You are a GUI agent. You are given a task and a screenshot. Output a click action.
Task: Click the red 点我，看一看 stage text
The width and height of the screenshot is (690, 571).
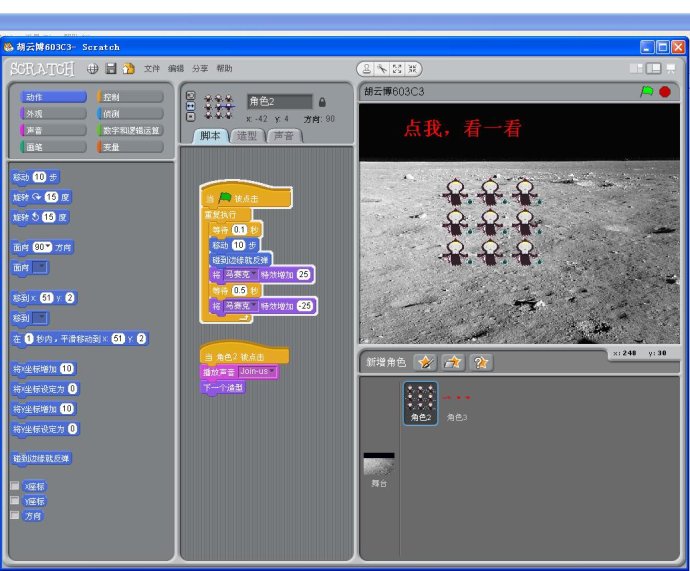[462, 128]
